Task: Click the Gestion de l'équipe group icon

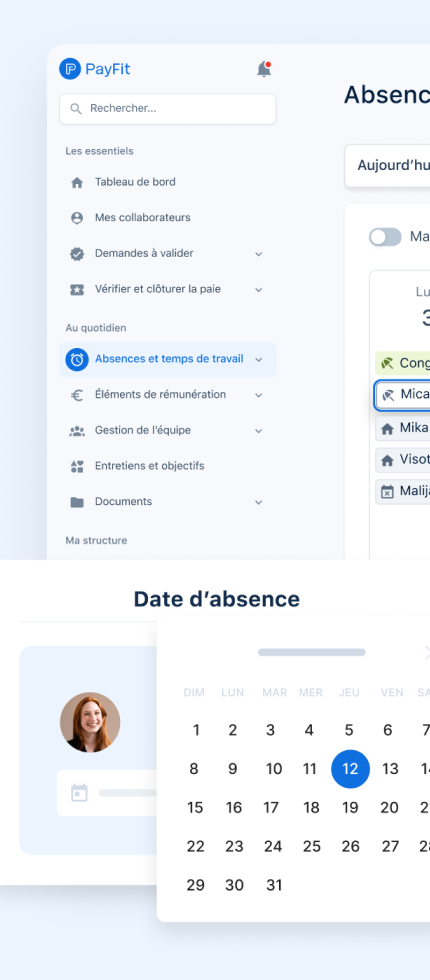Action: click(77, 431)
